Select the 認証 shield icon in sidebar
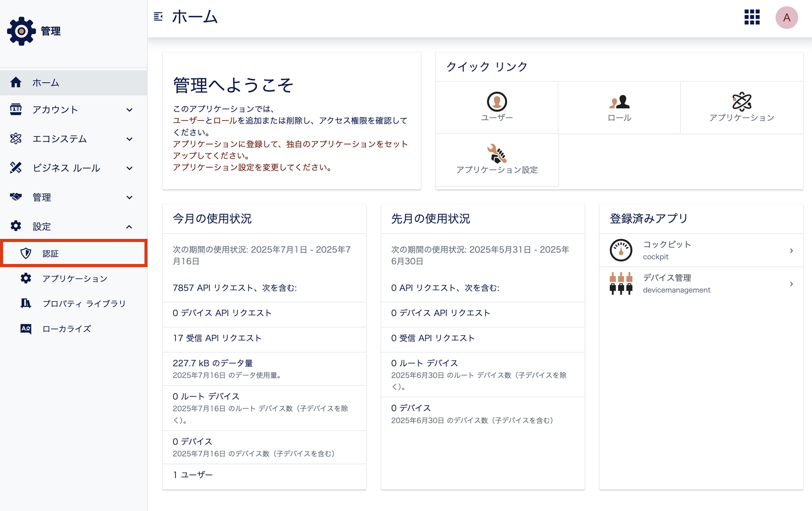Viewport: 812px width, 511px height. point(26,253)
